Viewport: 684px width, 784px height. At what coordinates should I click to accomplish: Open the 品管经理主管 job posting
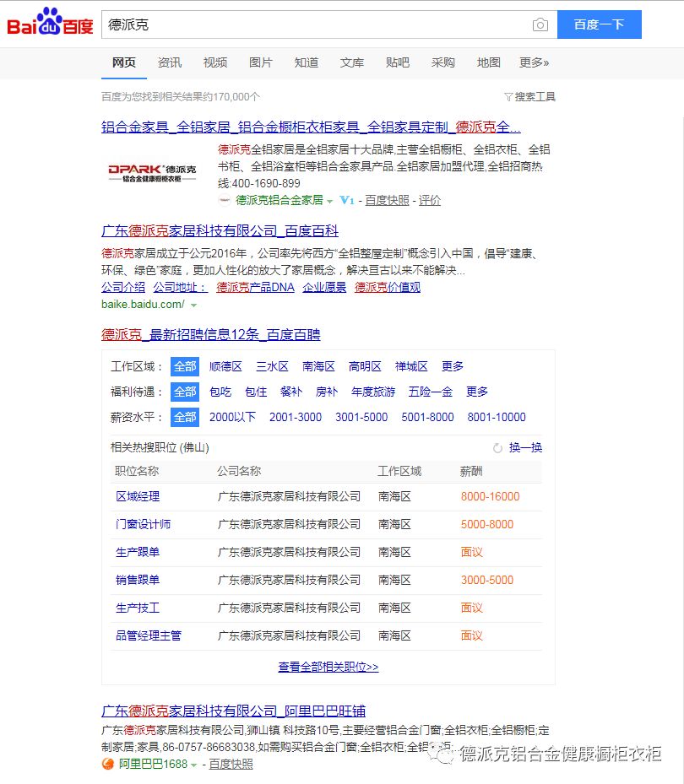pyautogui.click(x=149, y=635)
